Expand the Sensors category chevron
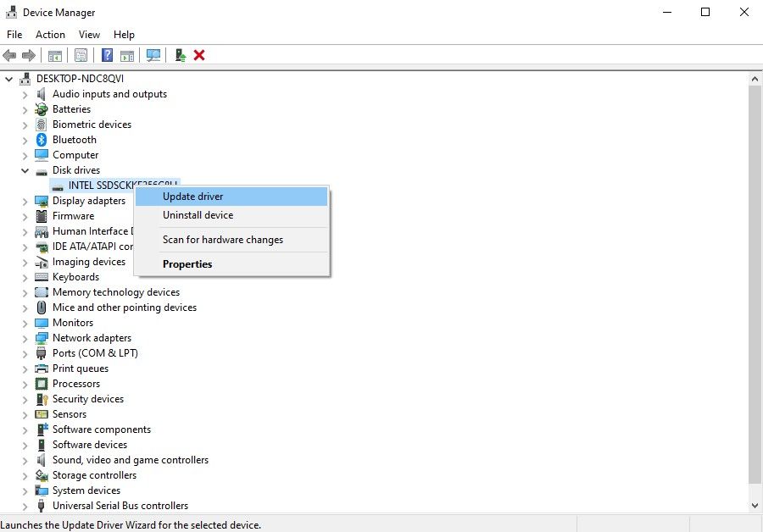The image size is (763, 532). [25, 414]
